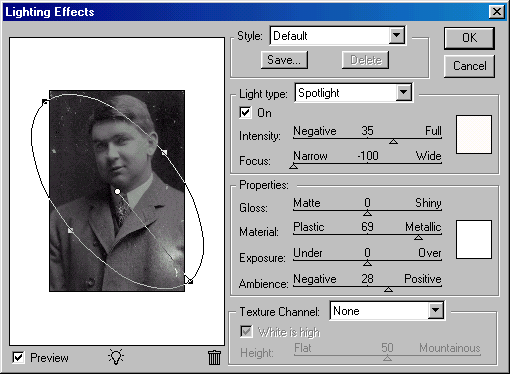
Task: Open the light color swatch beside Intensity
Action: [x=474, y=134]
